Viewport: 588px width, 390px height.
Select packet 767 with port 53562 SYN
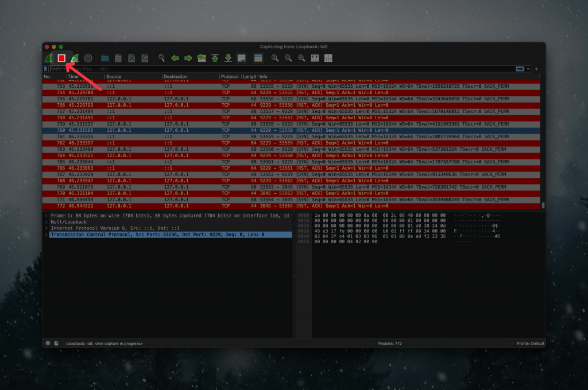[x=291, y=174]
